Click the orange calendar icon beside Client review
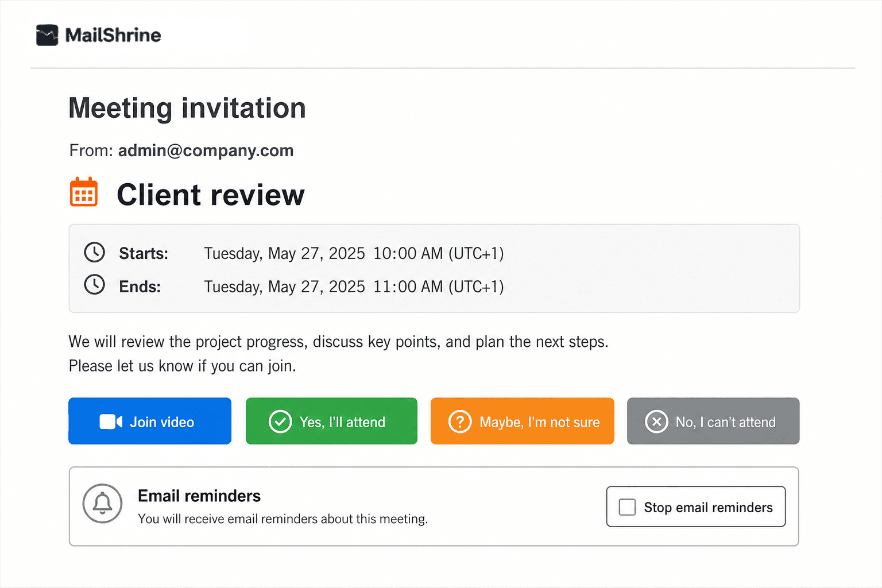Image resolution: width=882 pixels, height=588 pixels. 84,192
